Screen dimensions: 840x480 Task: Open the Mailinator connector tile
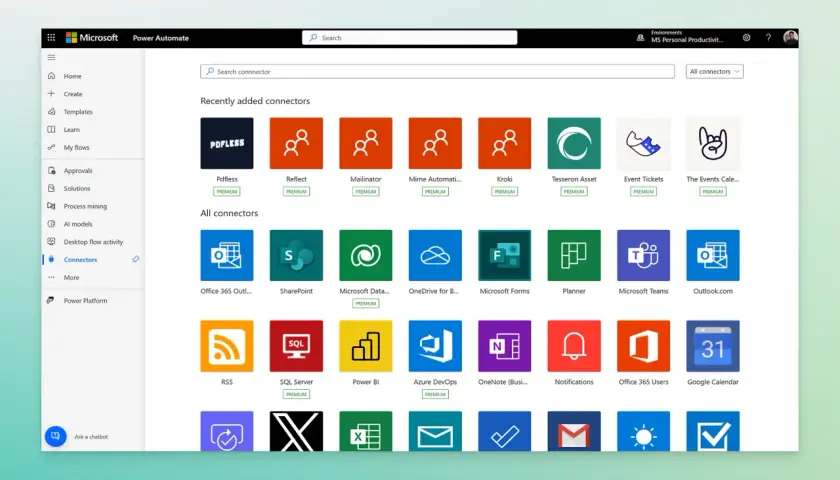click(365, 143)
